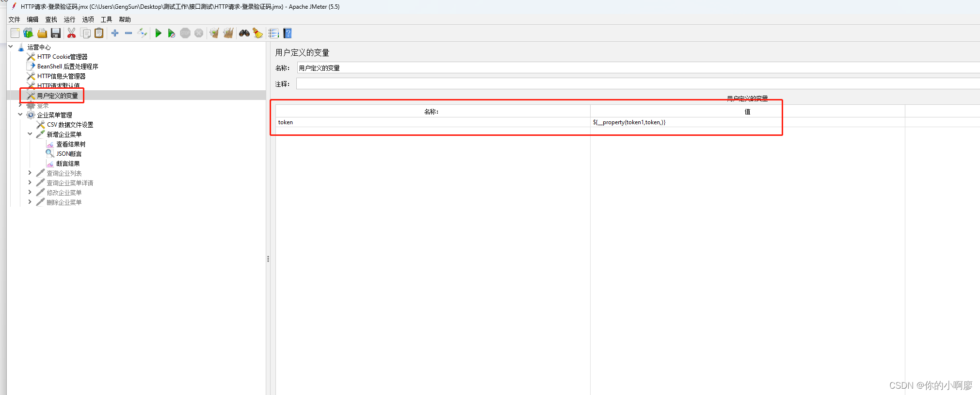
Task: Clear all results with the double broom icon
Action: pos(228,33)
